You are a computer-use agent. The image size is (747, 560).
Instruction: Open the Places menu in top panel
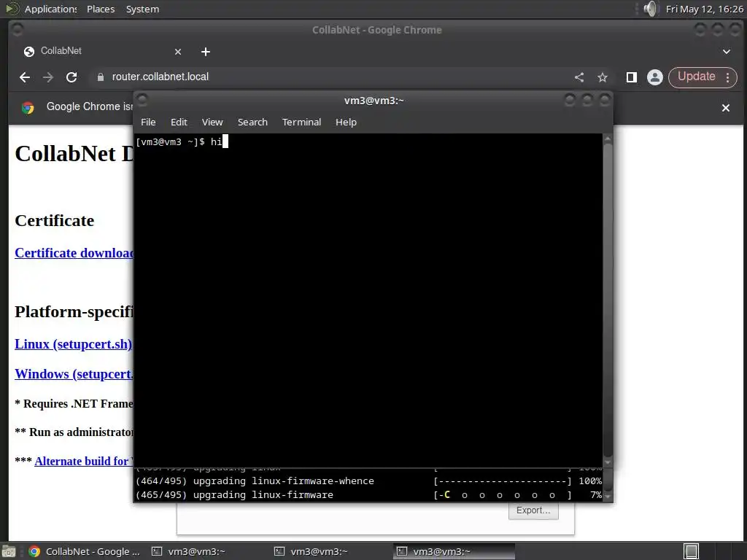coord(101,9)
